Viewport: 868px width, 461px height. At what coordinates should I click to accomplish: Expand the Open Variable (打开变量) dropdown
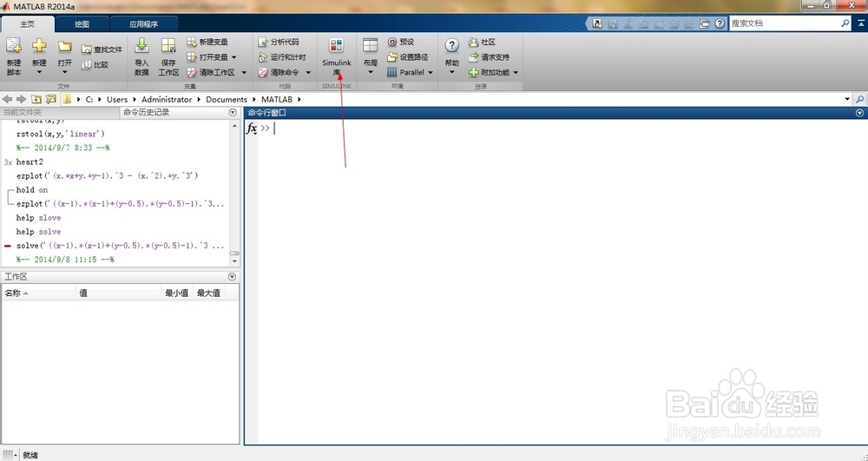(x=234, y=57)
